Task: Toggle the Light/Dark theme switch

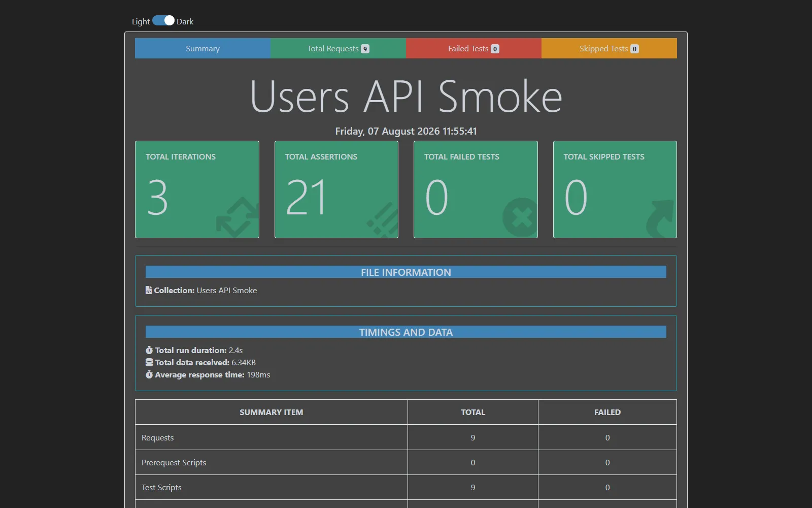Action: click(x=163, y=21)
